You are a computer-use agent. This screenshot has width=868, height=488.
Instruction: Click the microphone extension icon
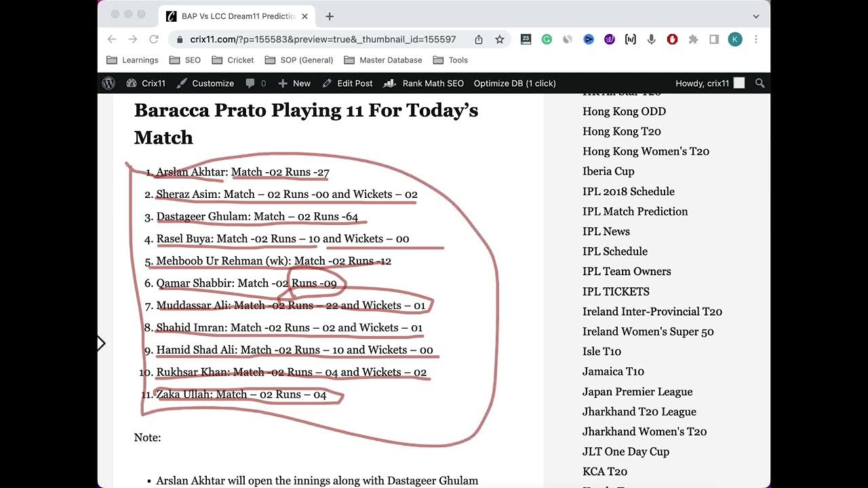pyautogui.click(x=651, y=39)
